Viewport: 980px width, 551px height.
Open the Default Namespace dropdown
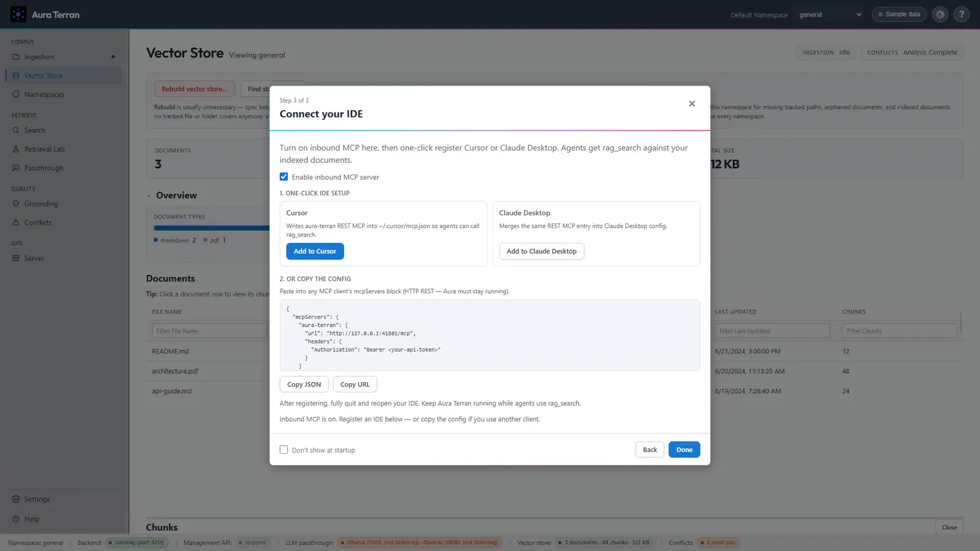(x=830, y=15)
